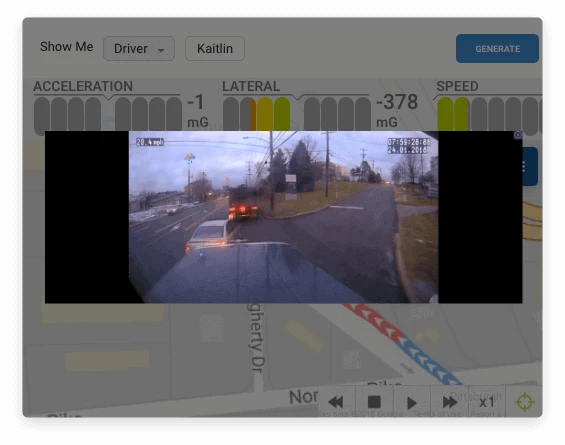Rewind the route playback
This screenshot has width=565, height=445.
pyautogui.click(x=336, y=402)
